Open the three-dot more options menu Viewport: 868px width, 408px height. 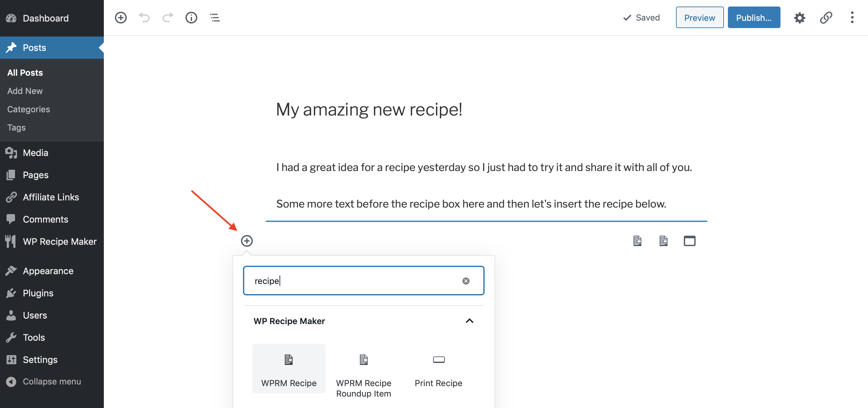click(x=852, y=18)
